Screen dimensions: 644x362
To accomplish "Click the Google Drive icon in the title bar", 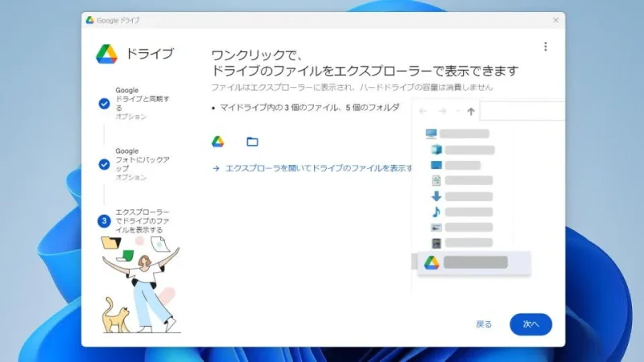I will [x=90, y=20].
